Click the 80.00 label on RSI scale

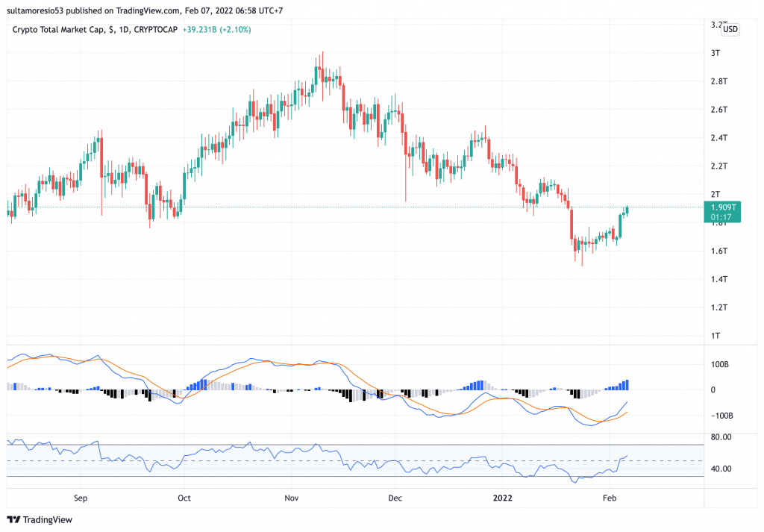coord(720,437)
